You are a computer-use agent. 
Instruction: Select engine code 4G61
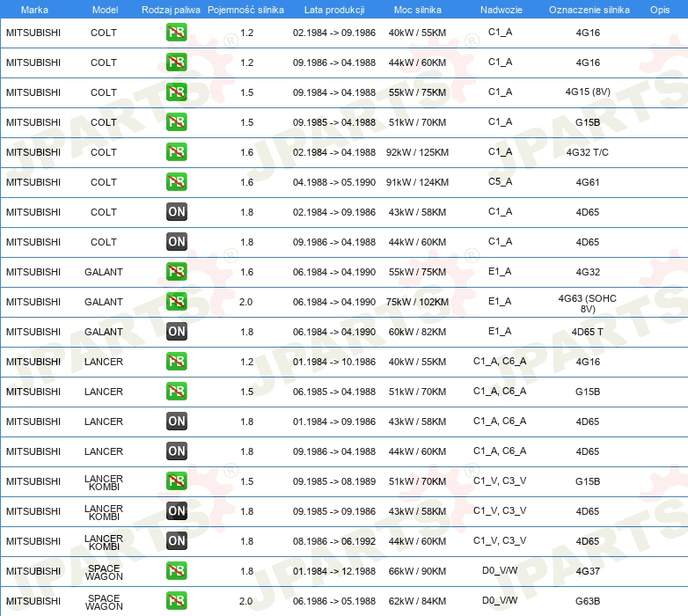[x=588, y=182]
